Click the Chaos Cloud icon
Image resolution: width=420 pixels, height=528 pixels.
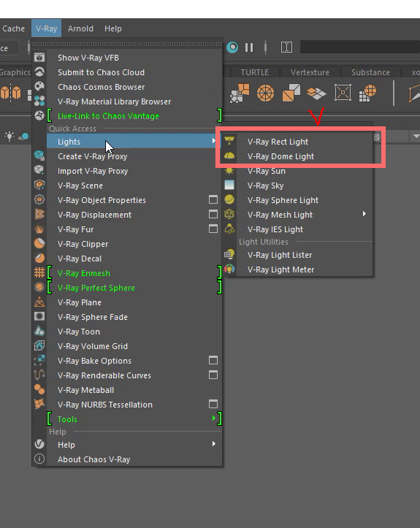coord(39,72)
